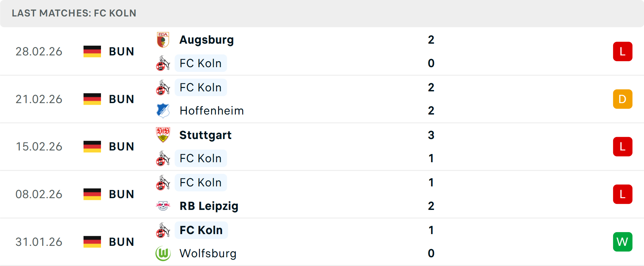Click the RB Leipzig club crest

pyautogui.click(x=163, y=206)
